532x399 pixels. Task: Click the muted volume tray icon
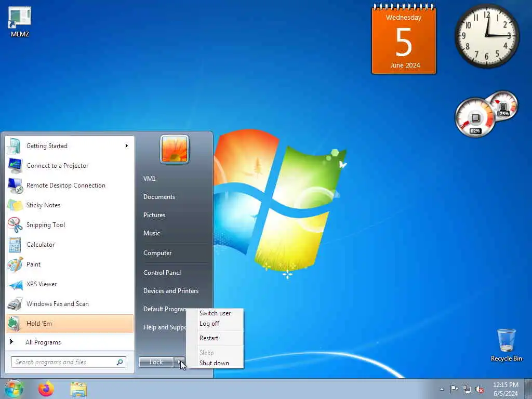pos(480,389)
